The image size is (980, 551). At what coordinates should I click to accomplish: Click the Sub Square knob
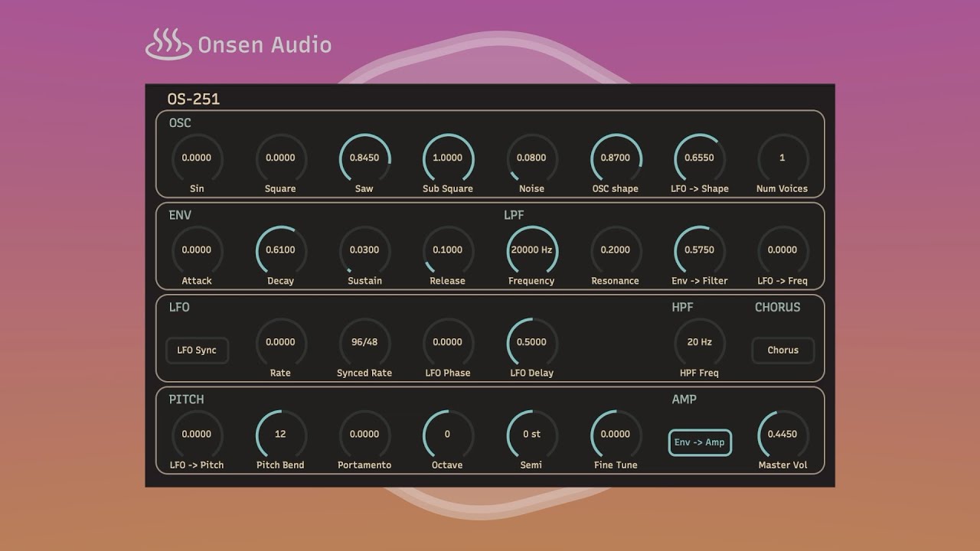(x=448, y=158)
